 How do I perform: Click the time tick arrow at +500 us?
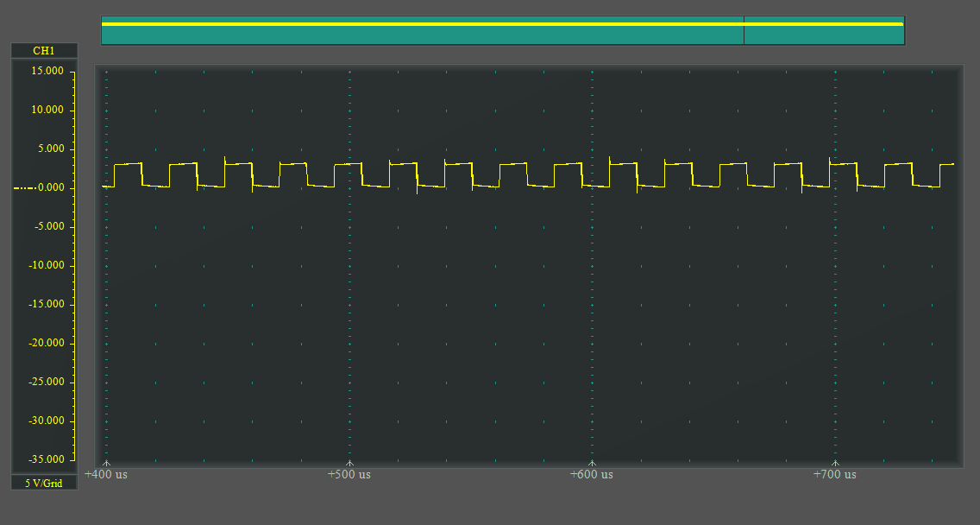tap(349, 464)
